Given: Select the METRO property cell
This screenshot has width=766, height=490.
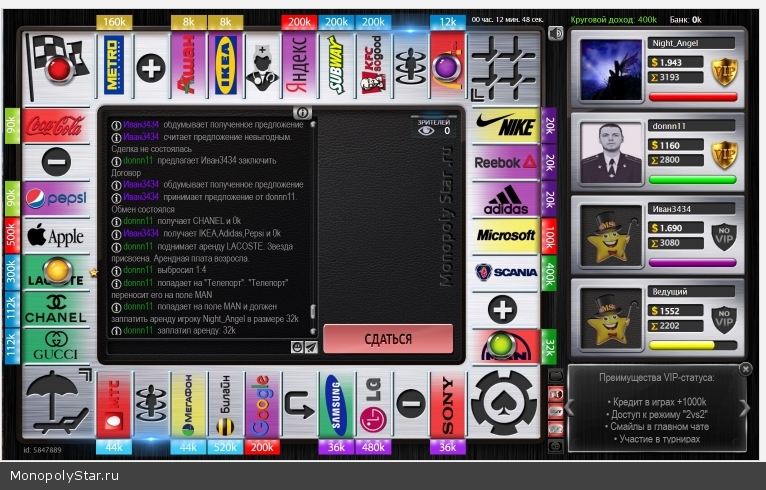Looking at the screenshot, I should [114, 65].
